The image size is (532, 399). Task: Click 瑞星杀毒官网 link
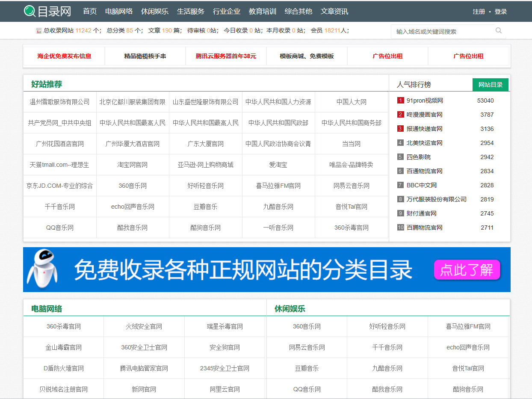[x=225, y=326]
